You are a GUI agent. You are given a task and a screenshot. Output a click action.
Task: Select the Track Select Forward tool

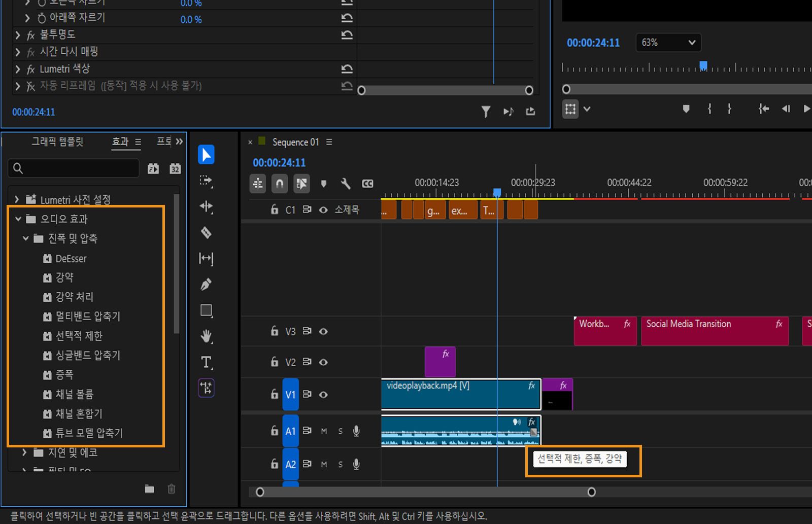(x=206, y=181)
